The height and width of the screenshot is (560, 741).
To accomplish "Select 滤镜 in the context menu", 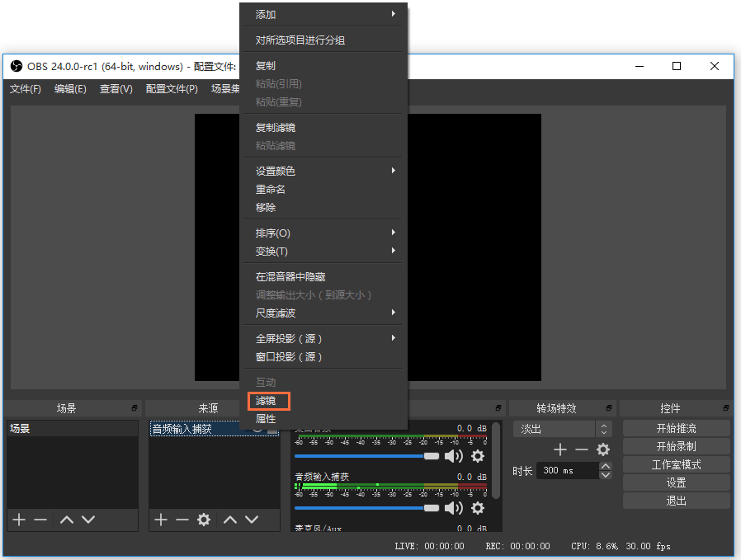I will coord(266,401).
